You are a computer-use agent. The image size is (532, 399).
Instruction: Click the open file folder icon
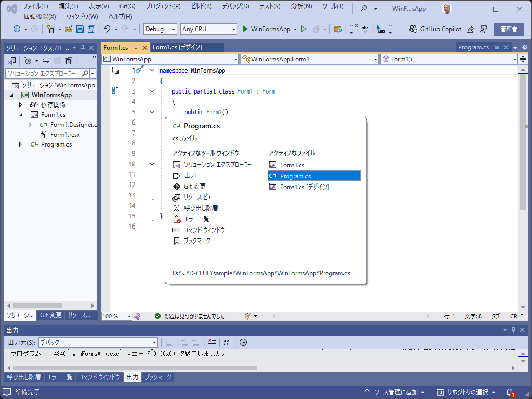[x=69, y=29]
